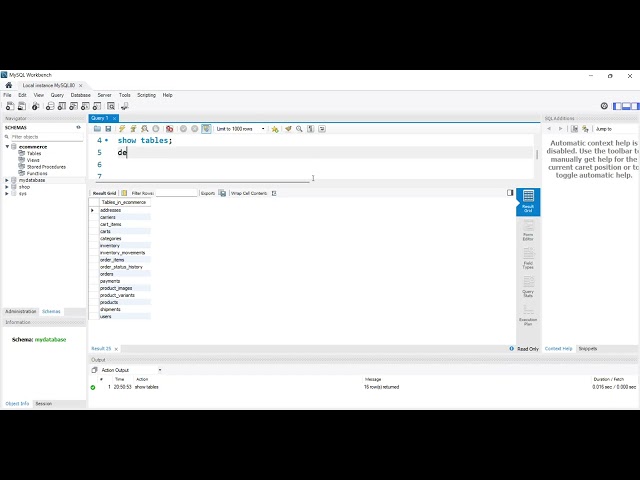Toggle autocommit mode button
This screenshot has height=480, width=640.
tap(206, 129)
